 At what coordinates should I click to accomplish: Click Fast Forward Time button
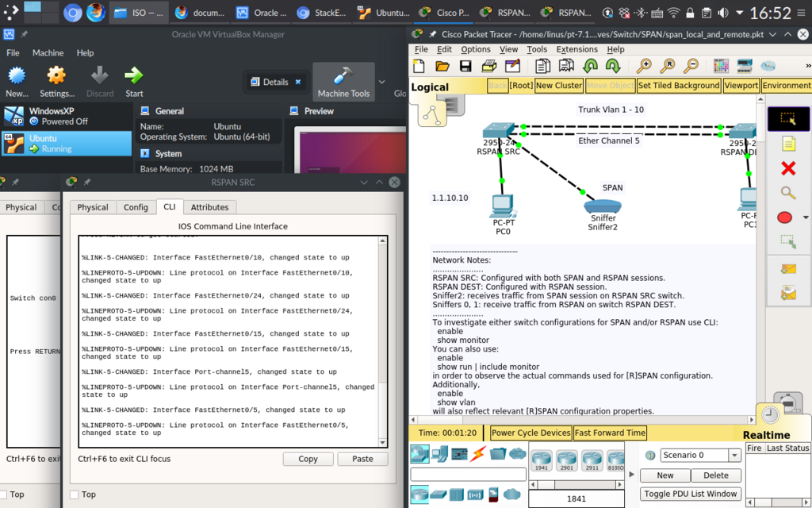click(610, 433)
